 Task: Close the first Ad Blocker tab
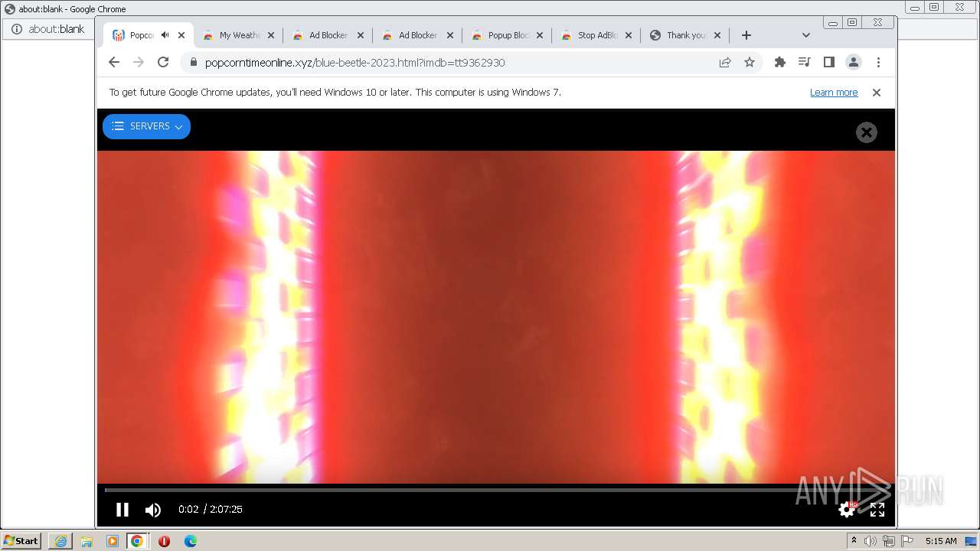coord(361,35)
